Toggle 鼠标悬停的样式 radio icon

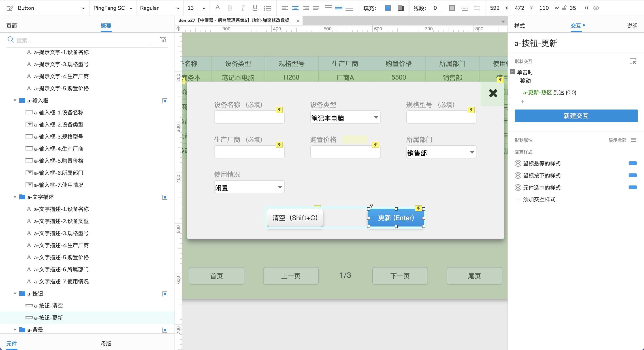click(x=518, y=164)
